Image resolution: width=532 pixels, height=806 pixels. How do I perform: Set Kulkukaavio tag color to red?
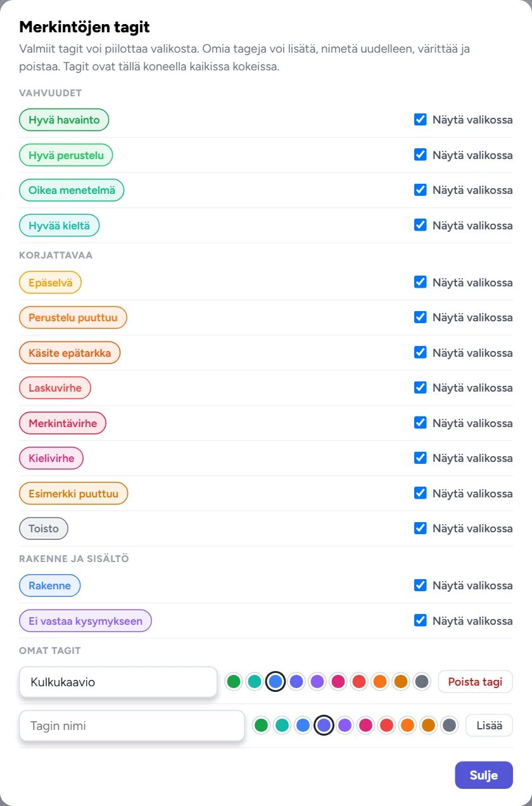pyautogui.click(x=359, y=682)
